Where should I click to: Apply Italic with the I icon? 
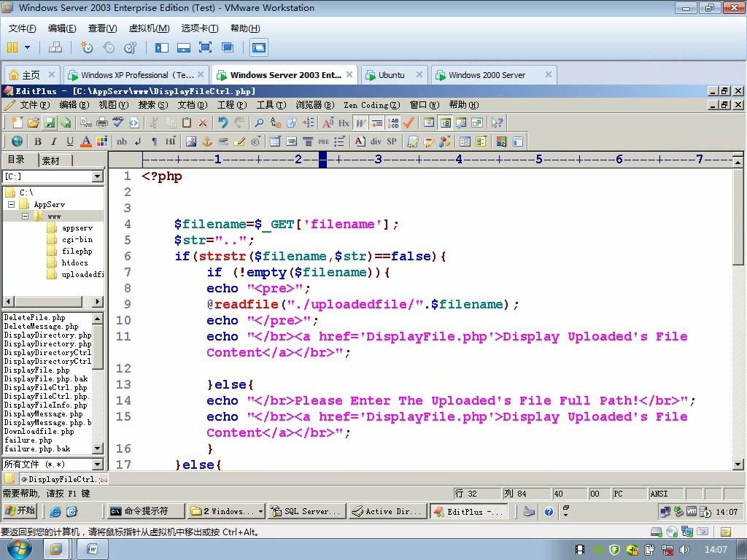coord(54,141)
